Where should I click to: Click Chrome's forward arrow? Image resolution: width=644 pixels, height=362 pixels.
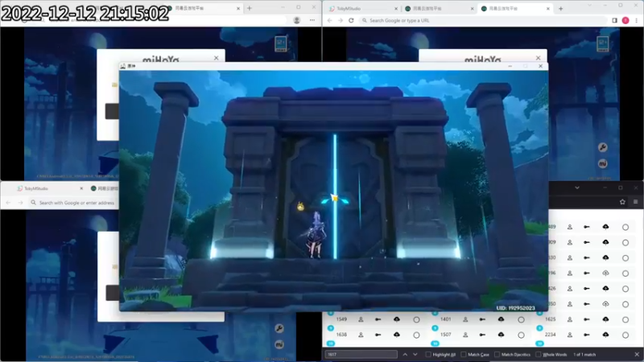(341, 20)
